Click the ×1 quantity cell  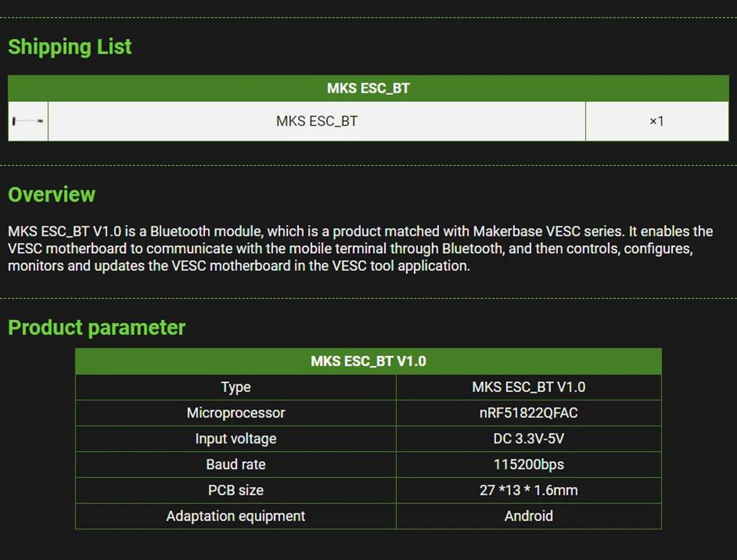(656, 121)
